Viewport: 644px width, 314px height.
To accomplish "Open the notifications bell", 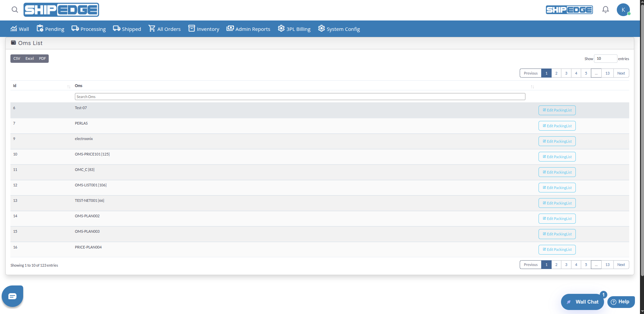I will tap(605, 10).
